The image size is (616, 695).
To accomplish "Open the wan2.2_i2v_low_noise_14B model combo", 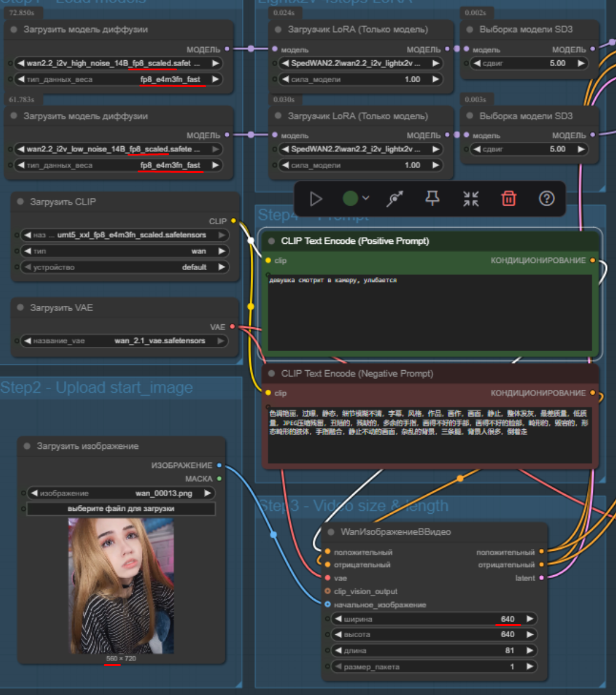I will [119, 149].
